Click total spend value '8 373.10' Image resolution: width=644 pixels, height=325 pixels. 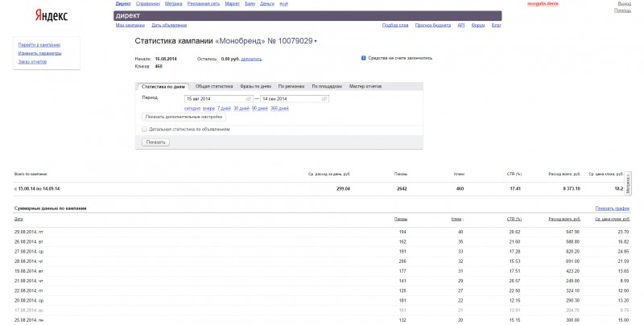pyautogui.click(x=572, y=189)
